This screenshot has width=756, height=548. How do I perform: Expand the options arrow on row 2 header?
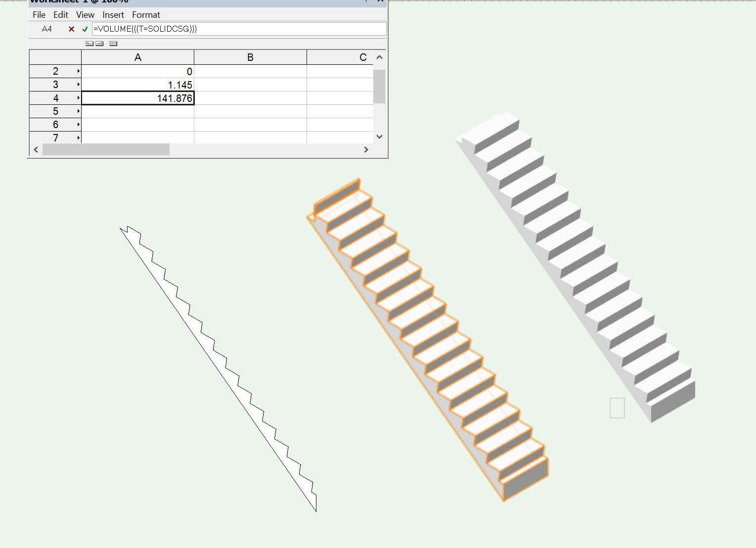78,71
